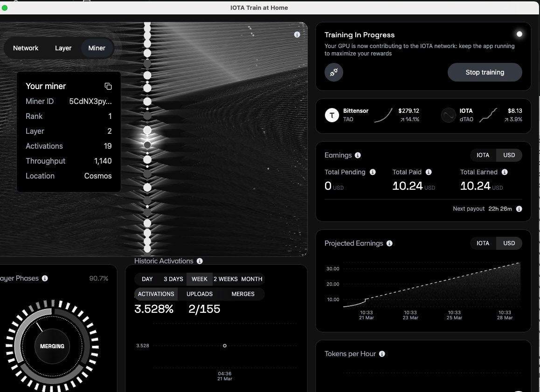Click the Next payout time 22h 26m
The height and width of the screenshot is (392, 540).
[x=500, y=209]
